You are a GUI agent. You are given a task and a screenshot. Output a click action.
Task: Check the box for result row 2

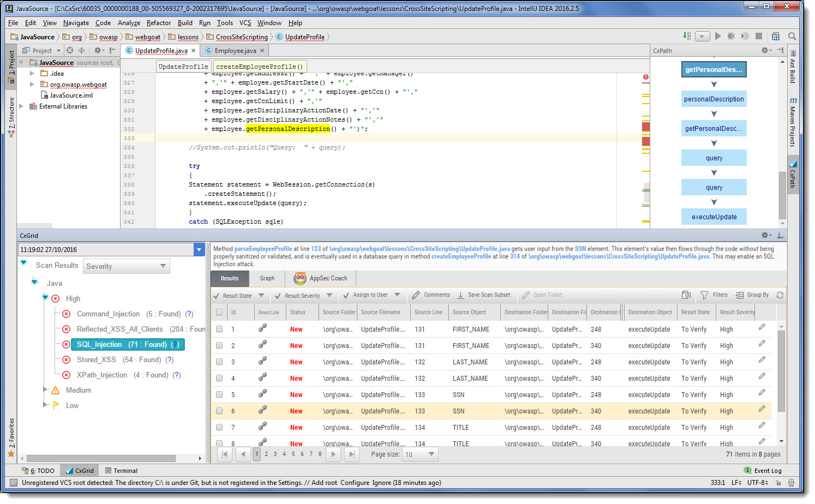[219, 345]
